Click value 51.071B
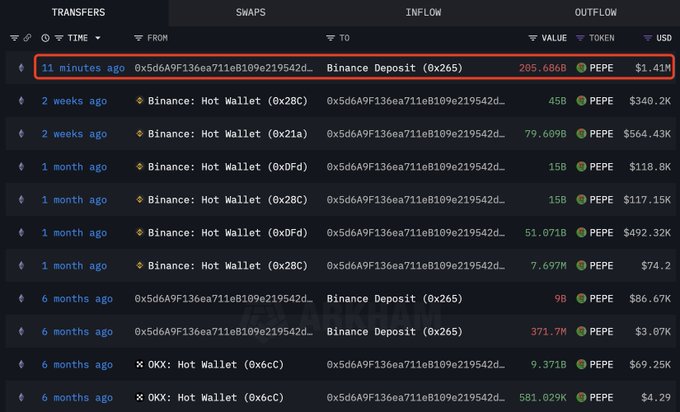 (546, 233)
